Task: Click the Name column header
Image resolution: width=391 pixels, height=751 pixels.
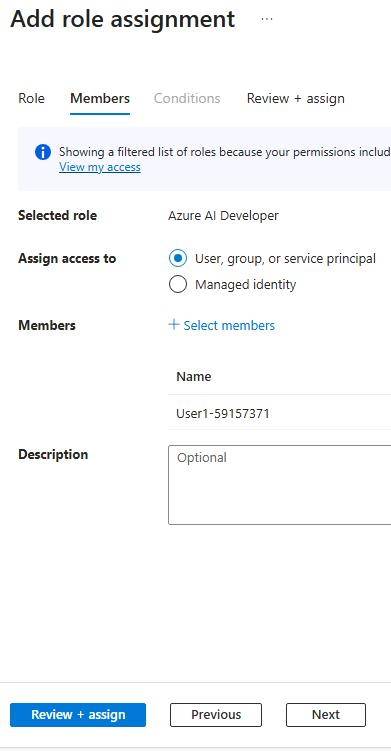Action: (194, 377)
